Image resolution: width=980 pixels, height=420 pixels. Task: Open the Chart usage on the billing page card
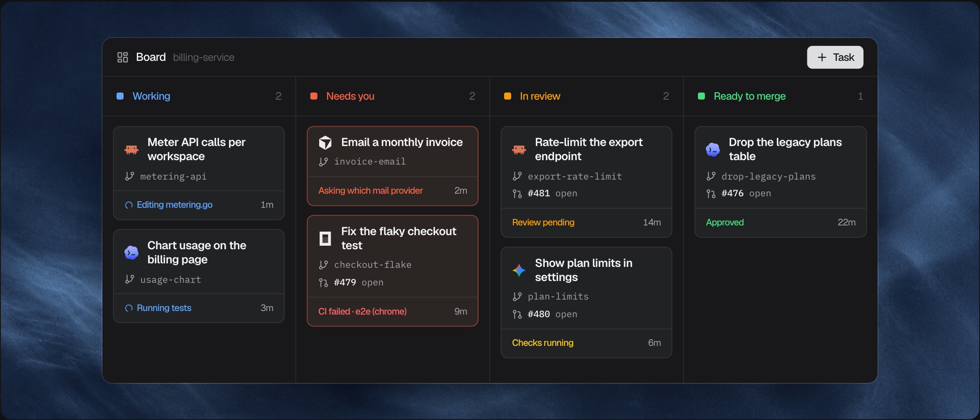(x=199, y=276)
